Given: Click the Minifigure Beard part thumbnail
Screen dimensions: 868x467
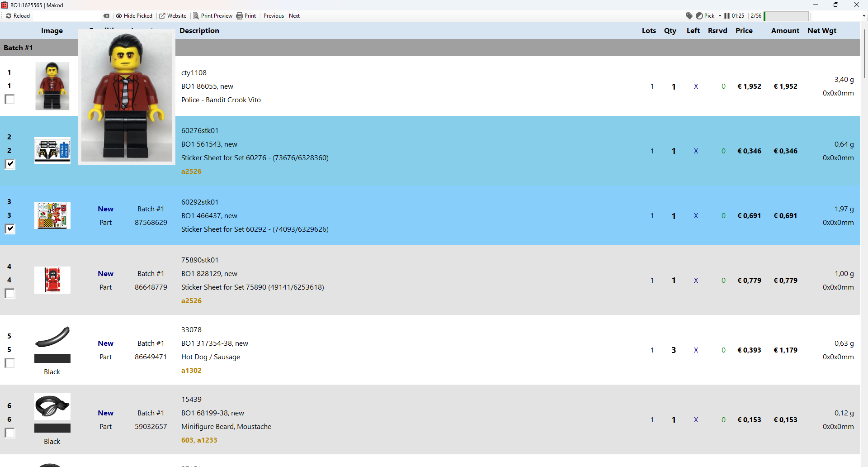Looking at the screenshot, I should (52, 406).
